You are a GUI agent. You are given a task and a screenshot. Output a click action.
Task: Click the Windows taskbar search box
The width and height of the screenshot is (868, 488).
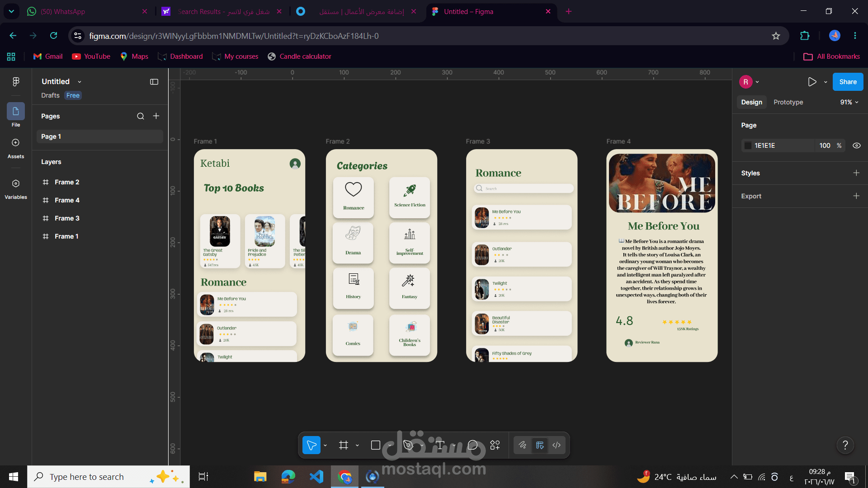(108, 477)
